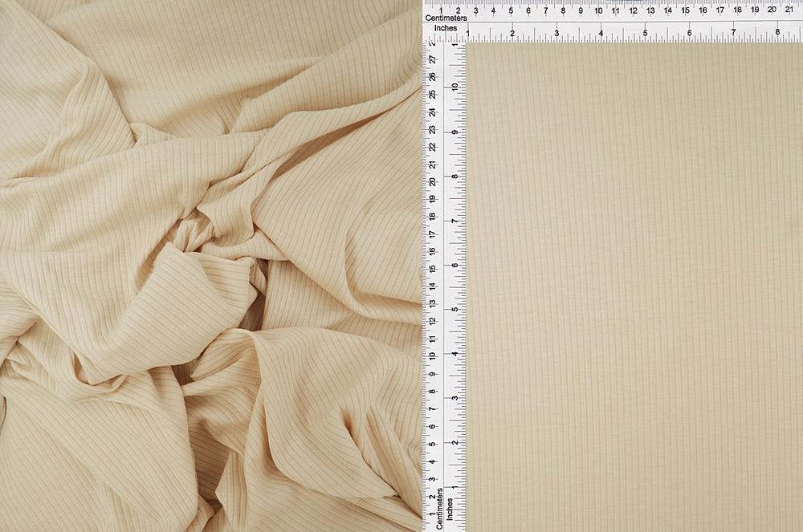
Task: Click the 27 centimeter mark on the side ruler
Action: (x=434, y=59)
